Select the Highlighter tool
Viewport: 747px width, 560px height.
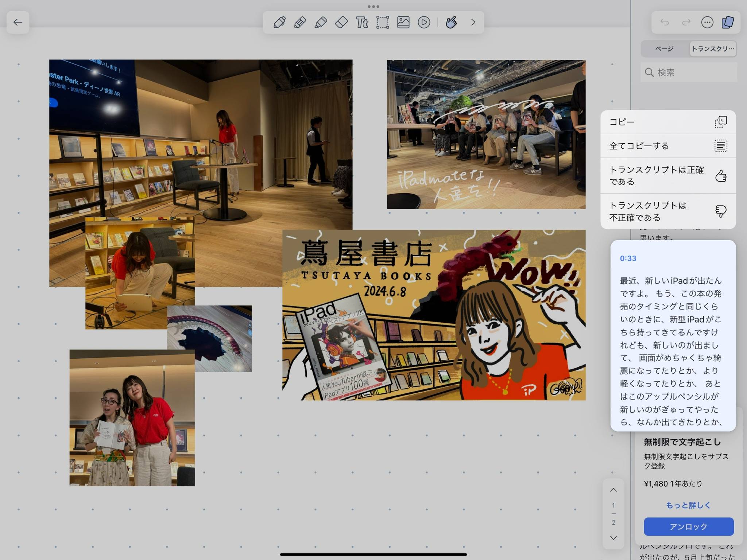tap(321, 22)
